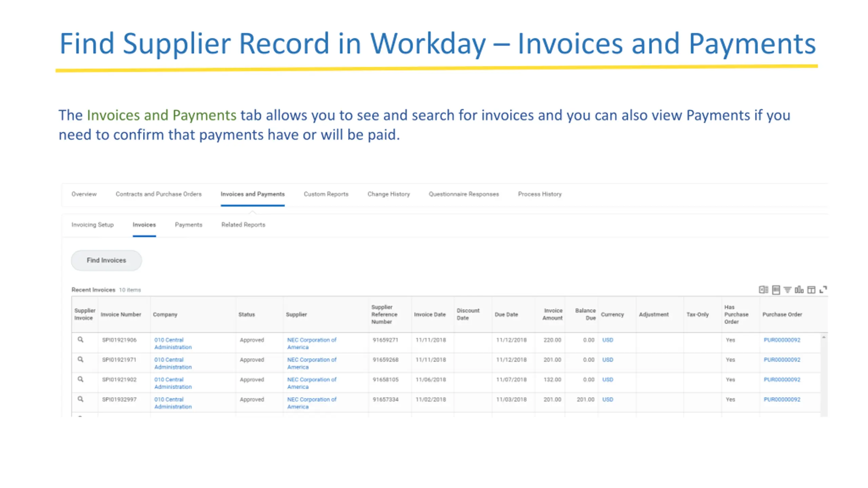This screenshot has height=488, width=868.
Task: Click invoice amount 132.00
Action: (552, 380)
